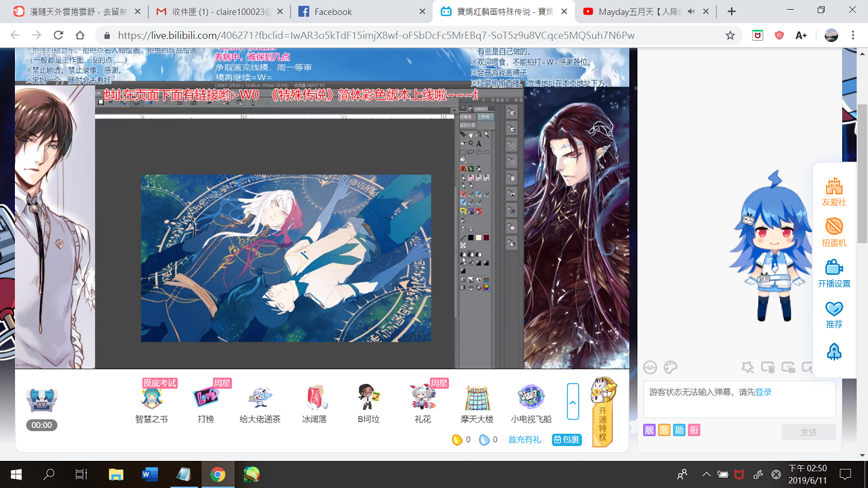868x488 pixels.
Task: Open the browser home page
Action: 80,36
